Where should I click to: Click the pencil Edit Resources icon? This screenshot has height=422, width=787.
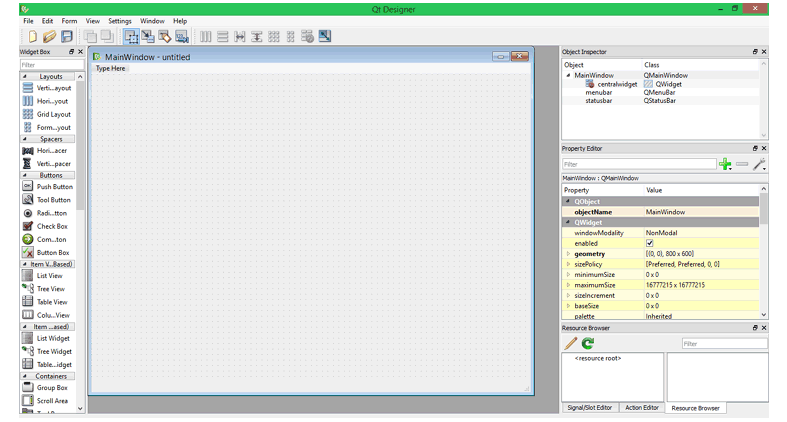pos(571,343)
